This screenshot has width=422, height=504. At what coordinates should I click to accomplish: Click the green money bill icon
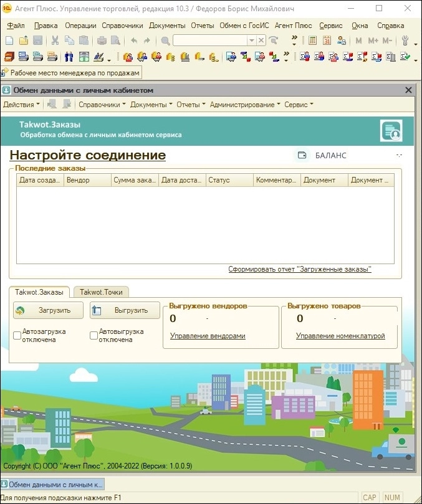(84, 57)
